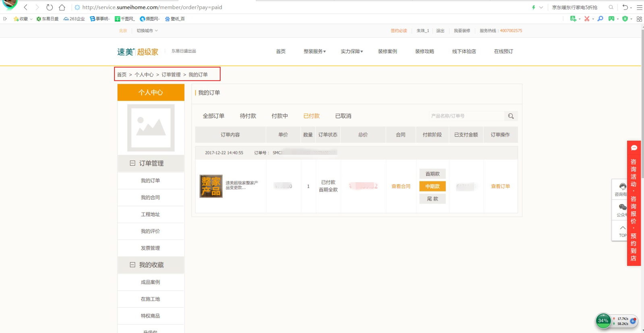Open the 装修攻略 navigation item
The image size is (644, 333).
pyautogui.click(x=425, y=51)
